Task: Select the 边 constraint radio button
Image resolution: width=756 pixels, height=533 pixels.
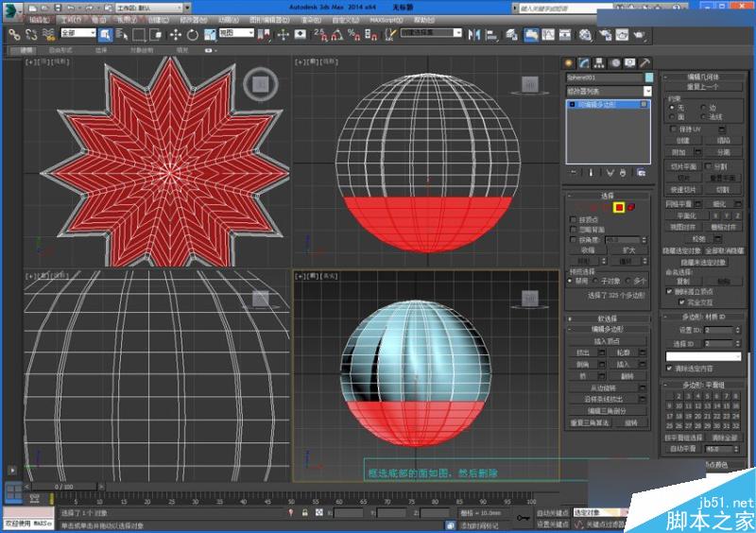Action: [x=703, y=108]
